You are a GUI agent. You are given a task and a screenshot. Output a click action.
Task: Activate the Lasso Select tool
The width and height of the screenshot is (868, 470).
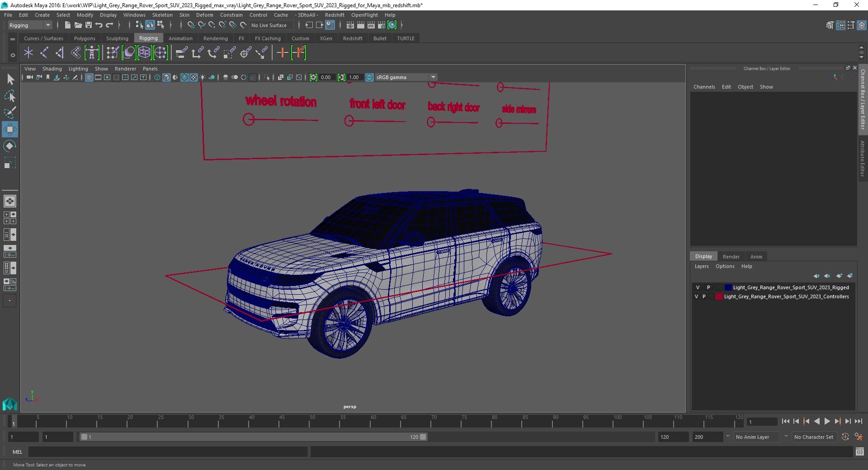click(x=10, y=96)
